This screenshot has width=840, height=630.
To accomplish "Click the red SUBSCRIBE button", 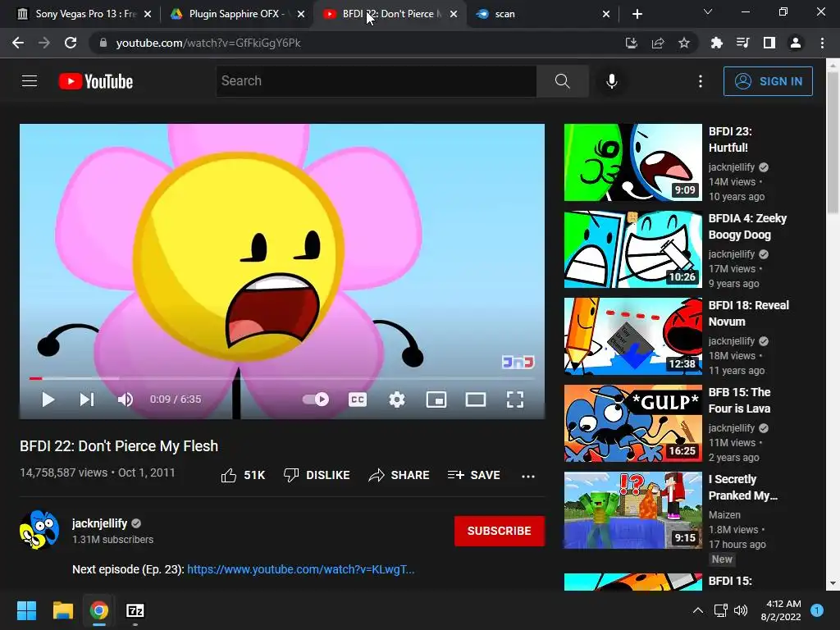I will click(500, 531).
